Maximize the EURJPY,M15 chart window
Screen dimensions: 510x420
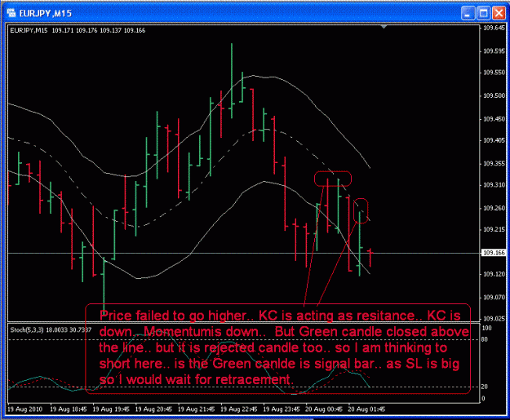pyautogui.click(x=483, y=13)
